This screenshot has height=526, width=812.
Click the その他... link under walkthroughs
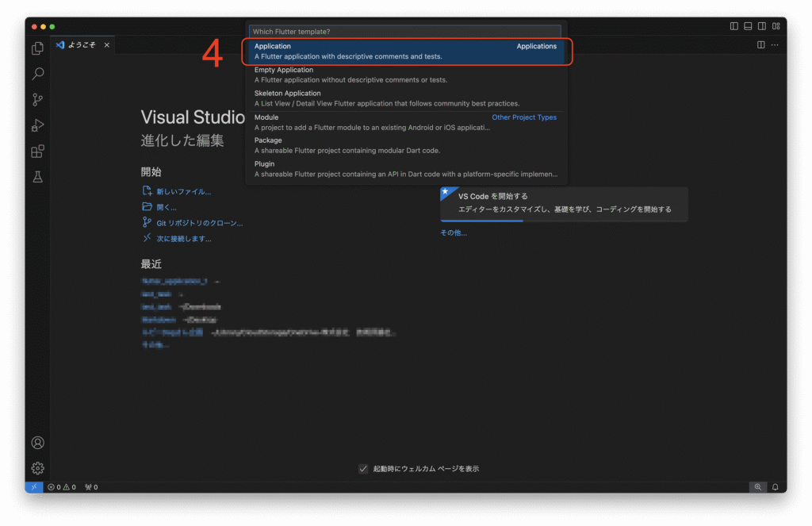453,232
